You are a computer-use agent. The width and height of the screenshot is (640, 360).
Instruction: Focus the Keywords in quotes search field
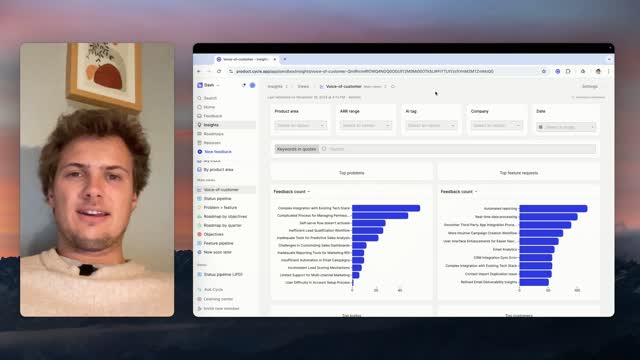coord(458,149)
